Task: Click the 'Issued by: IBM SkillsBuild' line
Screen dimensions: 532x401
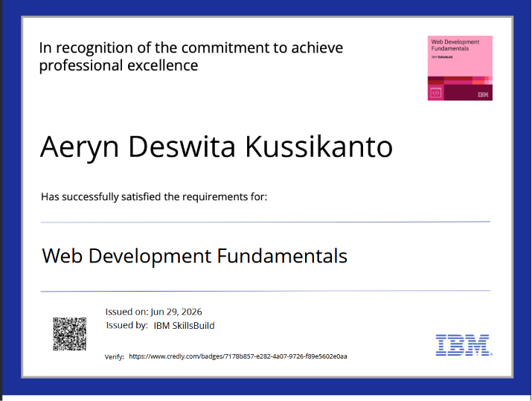Action: [x=160, y=325]
